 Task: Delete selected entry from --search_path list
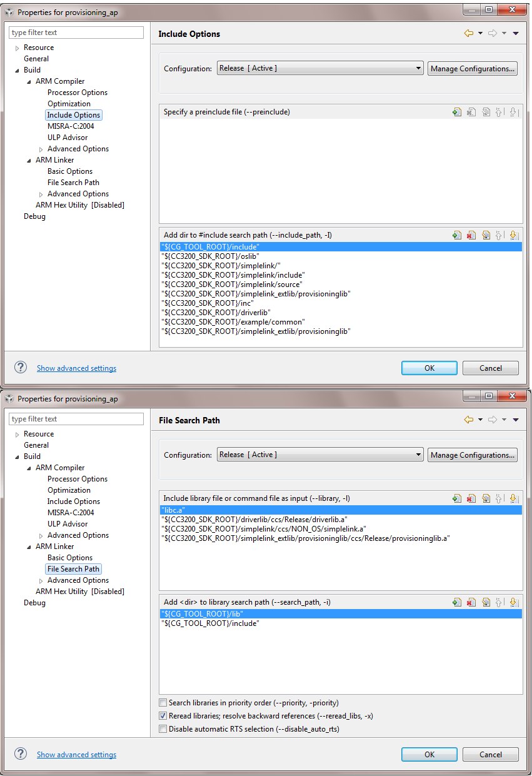point(471,602)
